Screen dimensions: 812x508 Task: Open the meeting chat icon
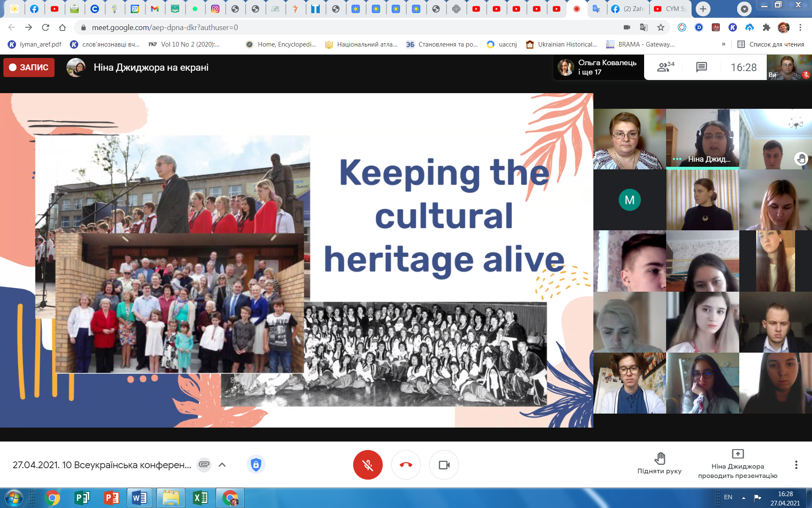[701, 67]
